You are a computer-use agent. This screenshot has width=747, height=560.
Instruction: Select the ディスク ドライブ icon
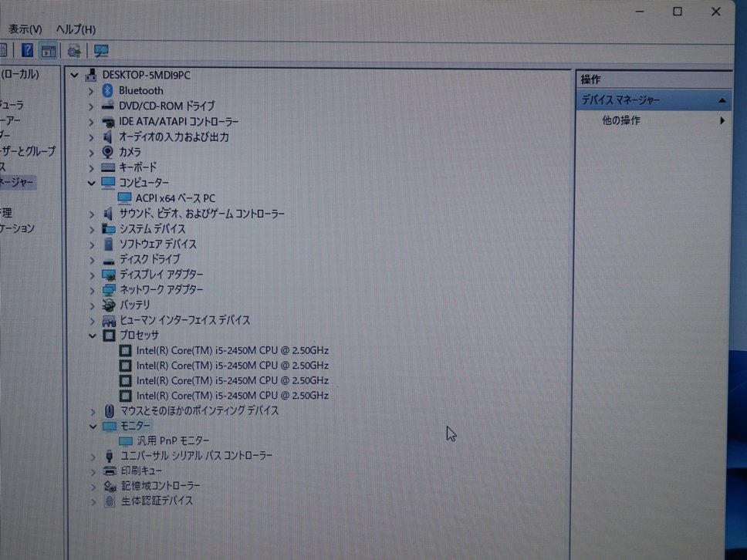(x=109, y=261)
